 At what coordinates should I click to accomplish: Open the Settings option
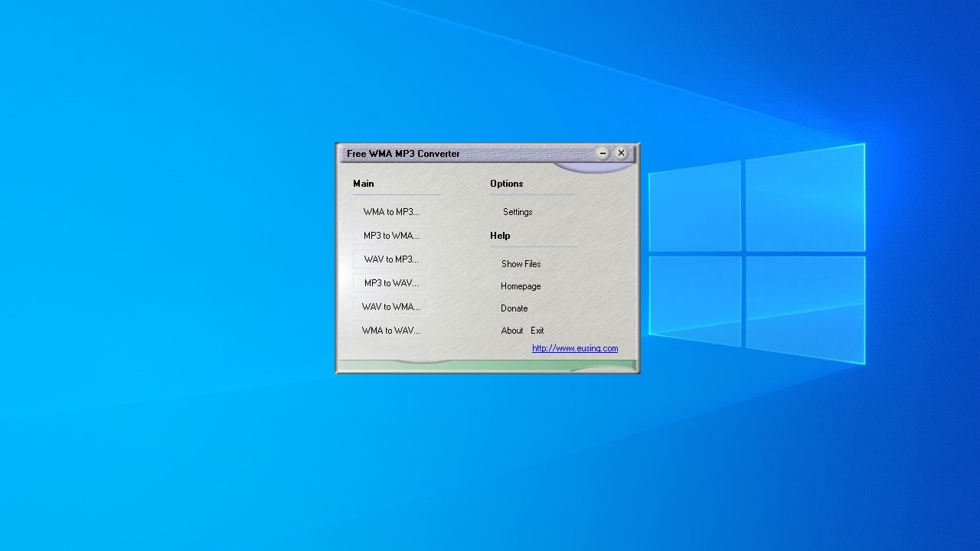coord(518,212)
